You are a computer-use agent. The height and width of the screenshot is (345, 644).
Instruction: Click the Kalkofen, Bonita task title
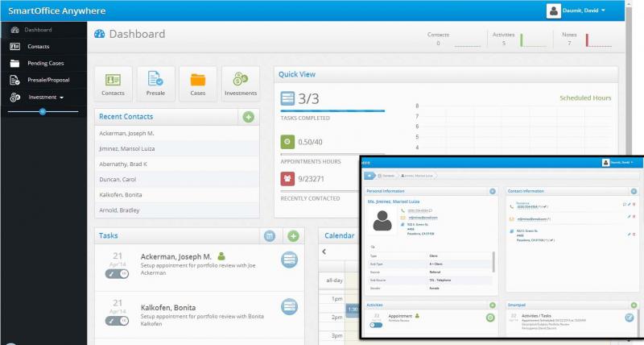[168, 308]
